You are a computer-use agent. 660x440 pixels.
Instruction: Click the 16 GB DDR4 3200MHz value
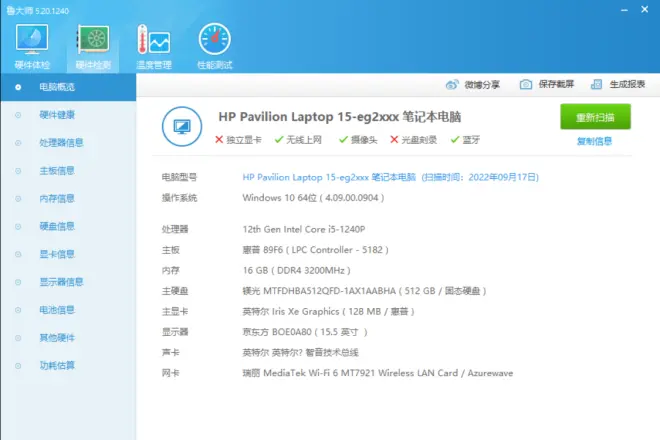[296, 270]
